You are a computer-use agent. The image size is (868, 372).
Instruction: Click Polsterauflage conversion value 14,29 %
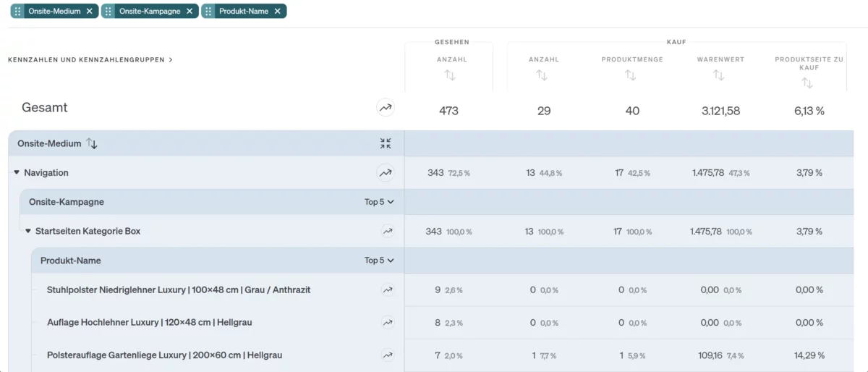pyautogui.click(x=809, y=355)
